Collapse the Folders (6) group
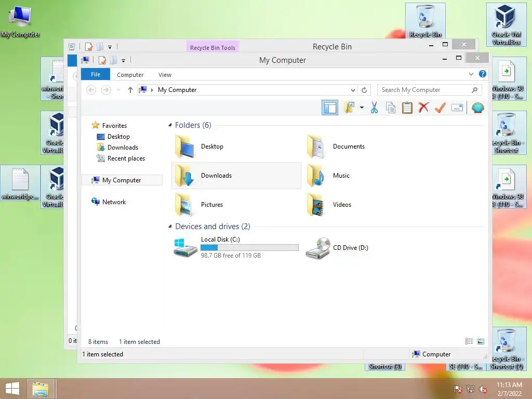532x399 pixels. click(170, 125)
